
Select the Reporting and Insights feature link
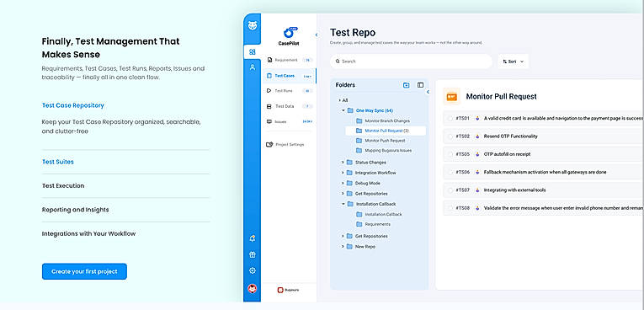75,210
